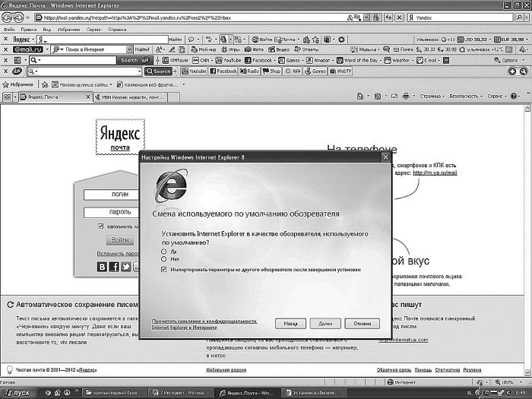Click the Twitter social login icon
This screenshot has width=532, height=399.
tap(125, 267)
